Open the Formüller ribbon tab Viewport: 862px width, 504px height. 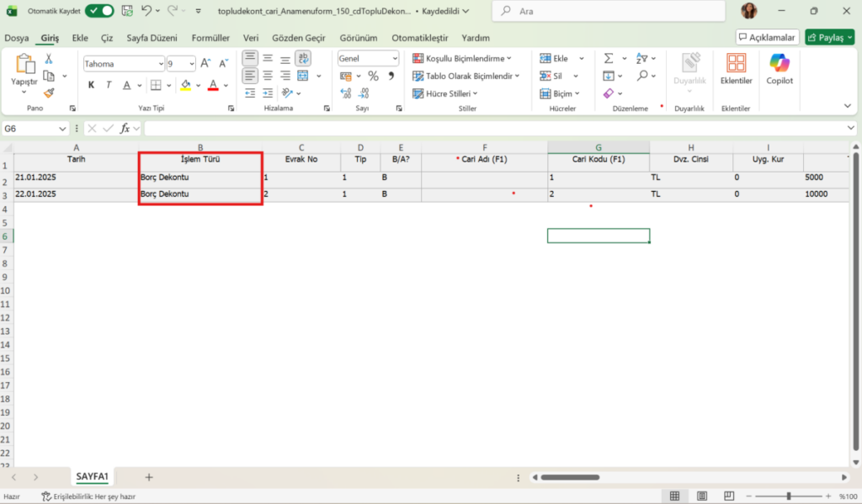[x=210, y=38]
